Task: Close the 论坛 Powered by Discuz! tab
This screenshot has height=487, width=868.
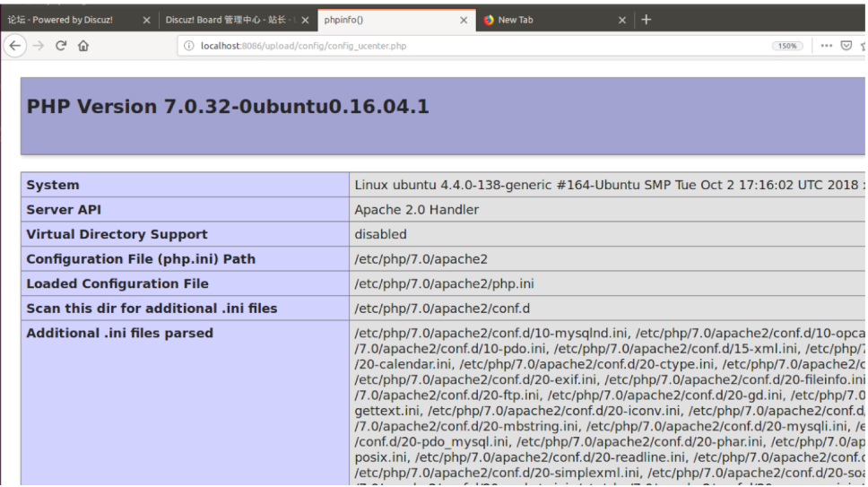Action: 147,20
